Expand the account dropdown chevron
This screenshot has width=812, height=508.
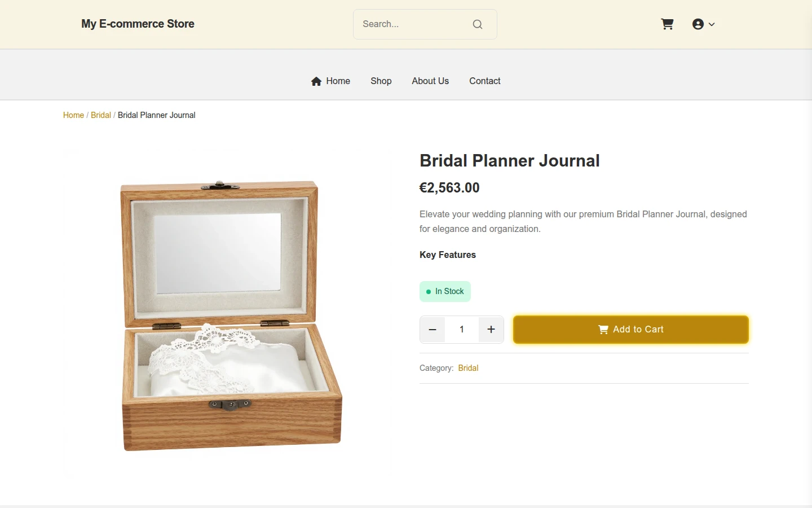[x=712, y=24]
